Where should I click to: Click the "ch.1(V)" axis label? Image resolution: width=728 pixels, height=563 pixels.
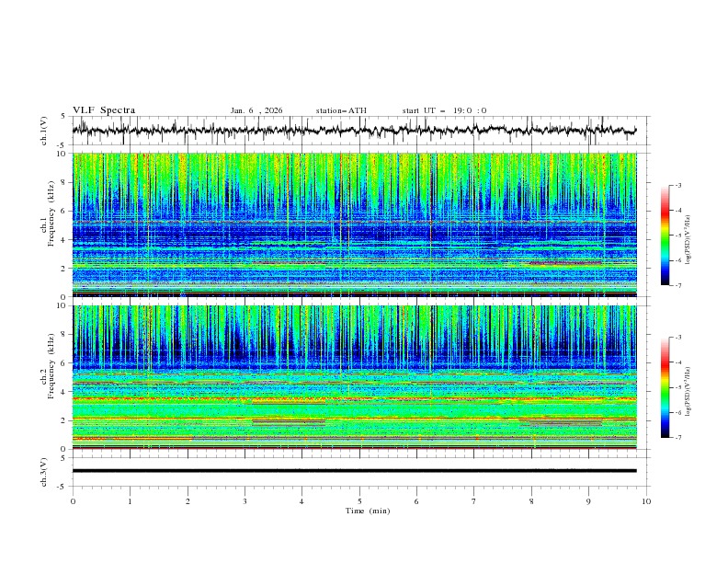(44, 131)
